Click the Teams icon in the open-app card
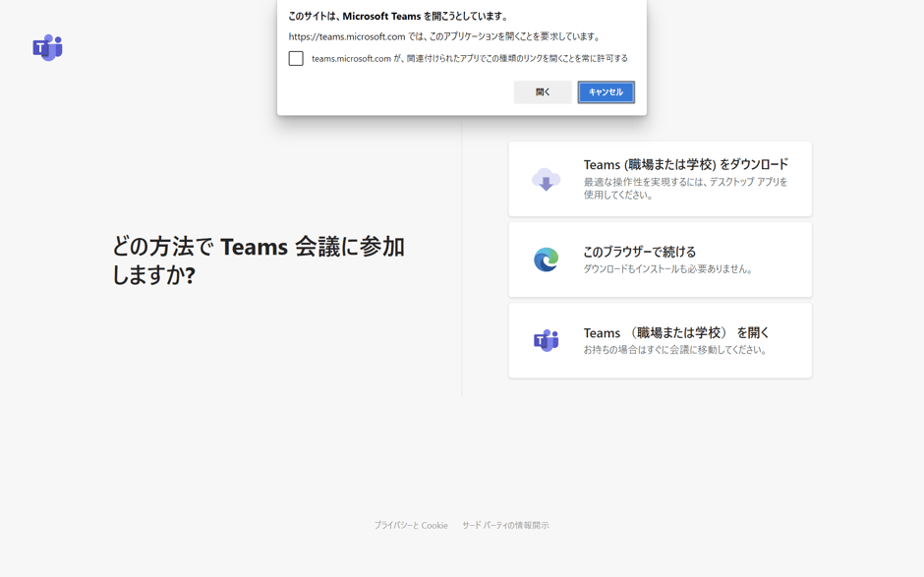The height and width of the screenshot is (577, 924). pyautogui.click(x=546, y=340)
